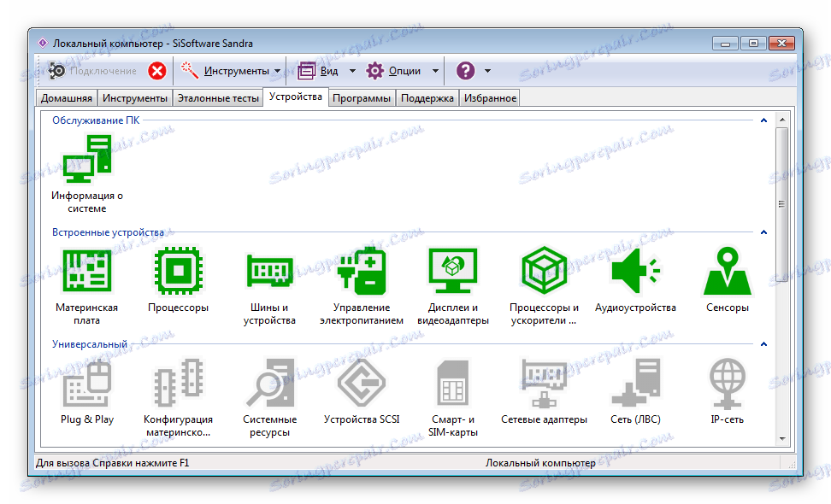This screenshot has width=831, height=504.
Task: Switch to the Программы tab
Action: point(362,97)
